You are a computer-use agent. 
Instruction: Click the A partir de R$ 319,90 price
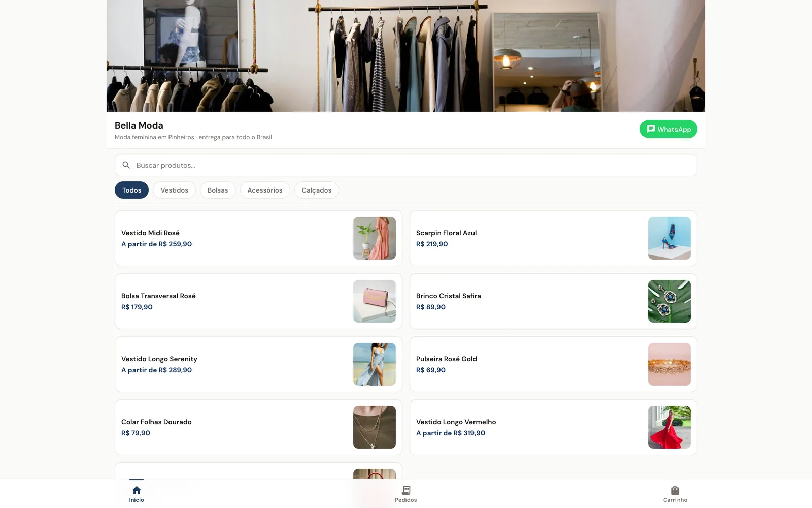pyautogui.click(x=451, y=433)
